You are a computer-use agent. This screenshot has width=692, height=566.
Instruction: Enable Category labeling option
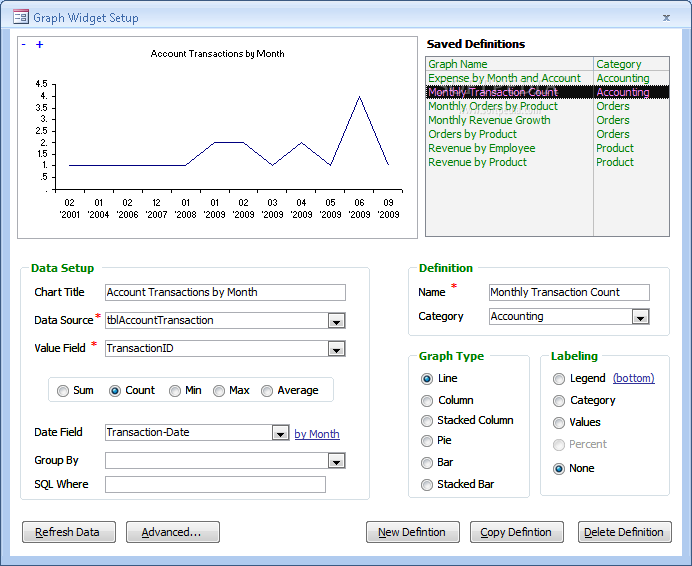pos(559,401)
